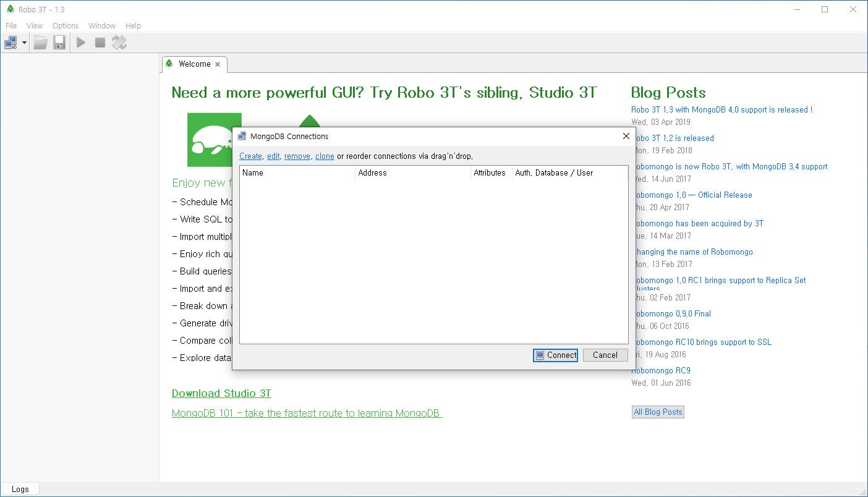Viewport: 868px width, 497px height.
Task: Minimize the Robo 3T window
Action: coord(796,9)
